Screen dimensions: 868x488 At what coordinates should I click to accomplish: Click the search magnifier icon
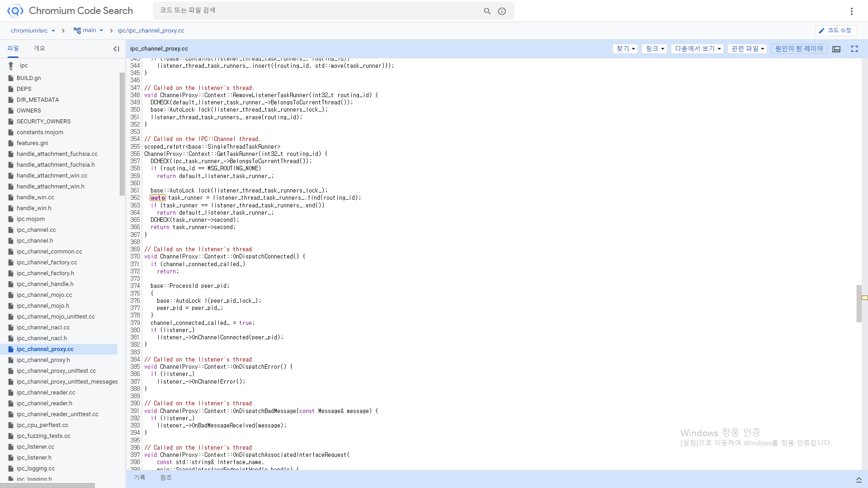[487, 11]
